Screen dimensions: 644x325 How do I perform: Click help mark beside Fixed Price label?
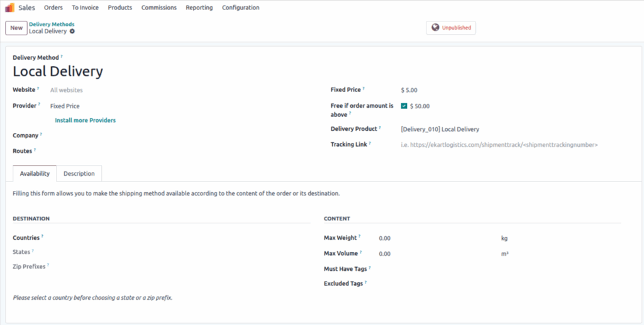click(x=364, y=88)
